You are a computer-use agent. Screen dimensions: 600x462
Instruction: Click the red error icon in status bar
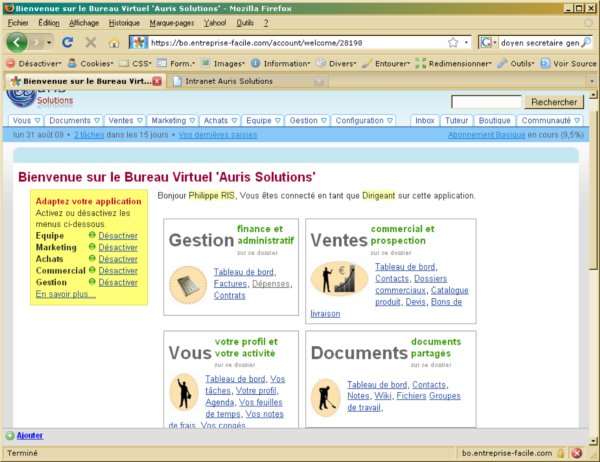577,453
